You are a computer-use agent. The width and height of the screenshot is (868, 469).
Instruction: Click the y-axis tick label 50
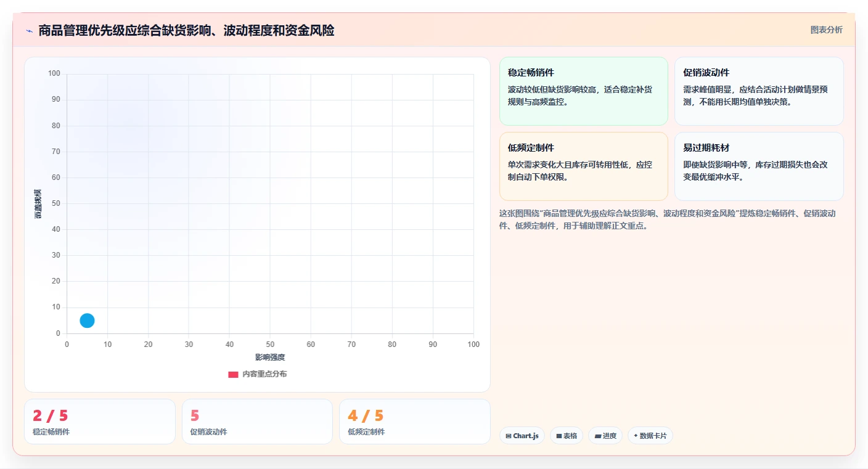click(x=55, y=203)
